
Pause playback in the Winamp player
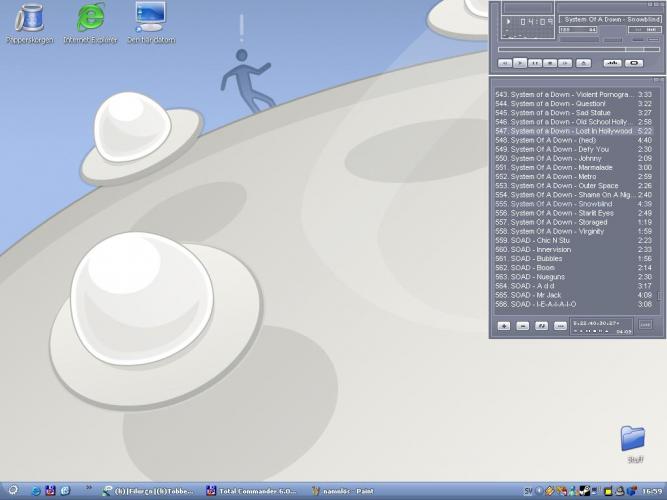(x=536, y=63)
